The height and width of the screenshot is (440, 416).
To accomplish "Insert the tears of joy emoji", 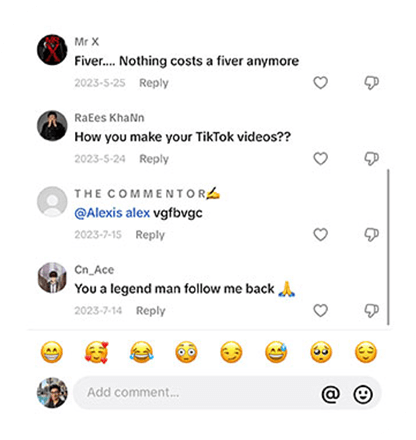I will click(141, 352).
